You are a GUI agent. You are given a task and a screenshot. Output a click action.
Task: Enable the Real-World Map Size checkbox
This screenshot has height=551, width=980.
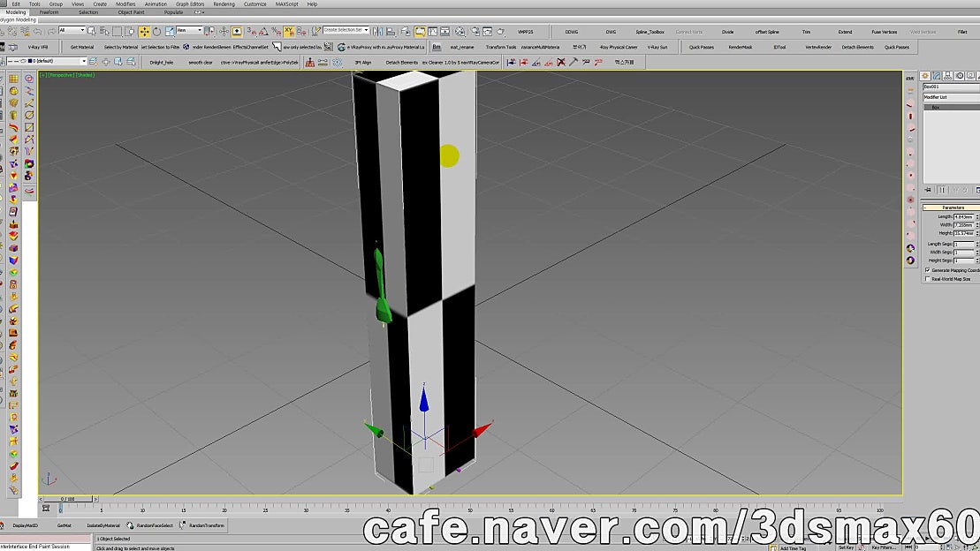tap(927, 279)
